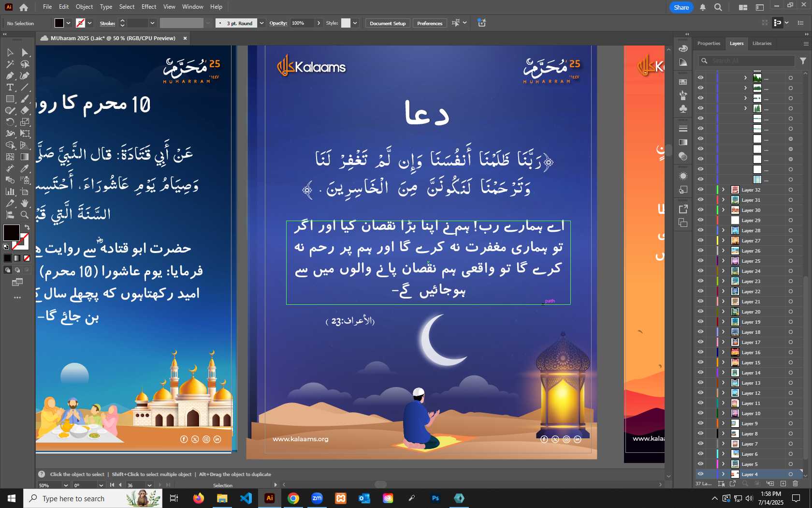Select the Gradient tool
812x508 pixels.
click(25, 157)
